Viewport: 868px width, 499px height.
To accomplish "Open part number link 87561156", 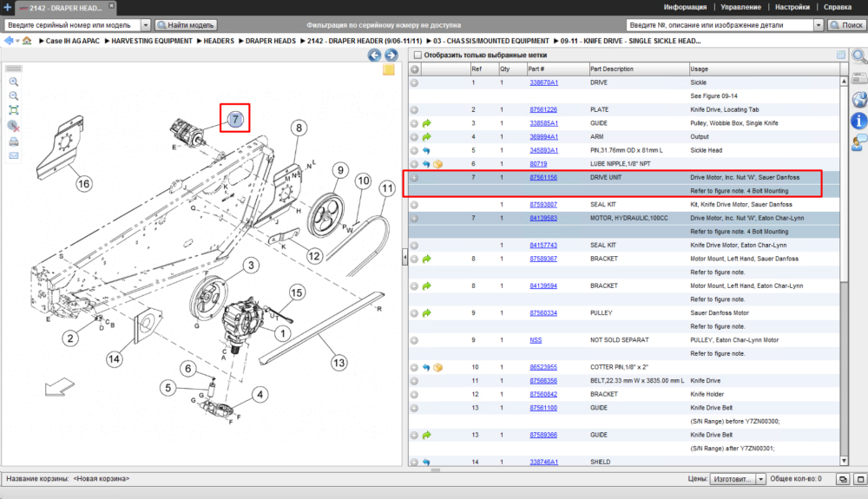I will click(x=543, y=178).
